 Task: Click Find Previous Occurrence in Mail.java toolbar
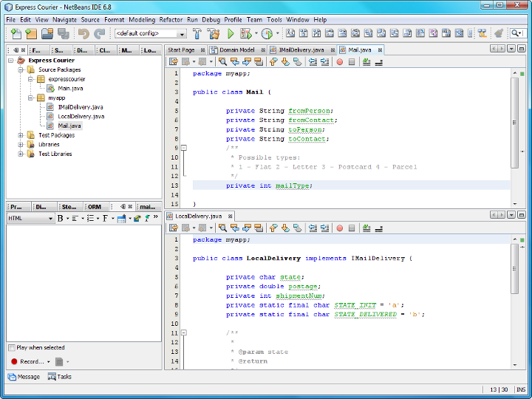click(234, 62)
